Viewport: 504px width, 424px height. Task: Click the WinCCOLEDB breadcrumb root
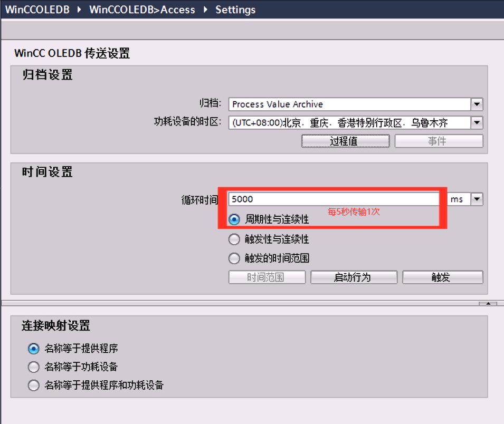37,9
